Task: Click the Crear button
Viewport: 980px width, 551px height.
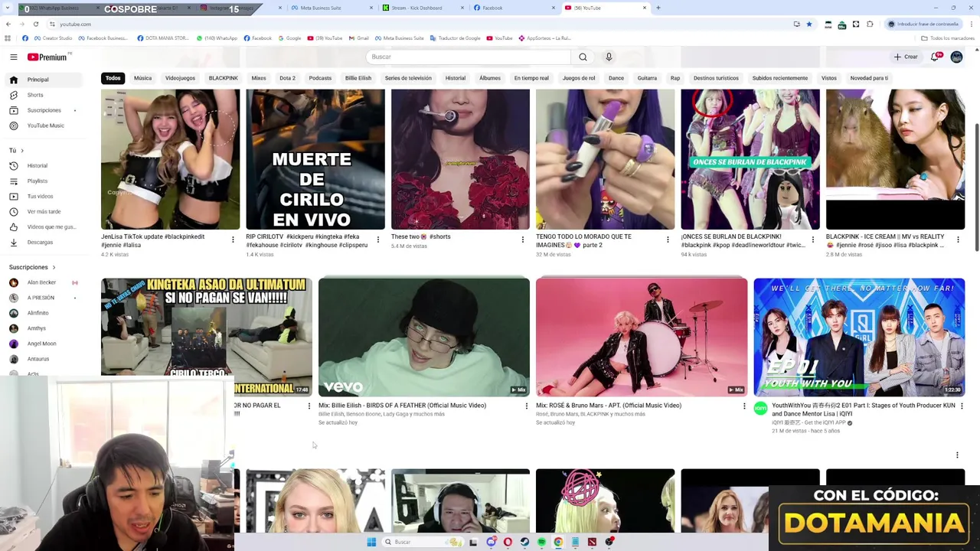Action: tap(906, 57)
